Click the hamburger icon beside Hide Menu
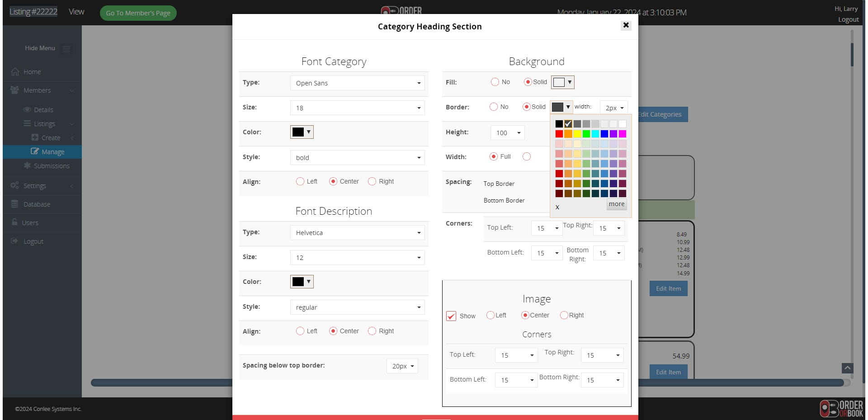This screenshot has height=420, width=868. click(66, 49)
